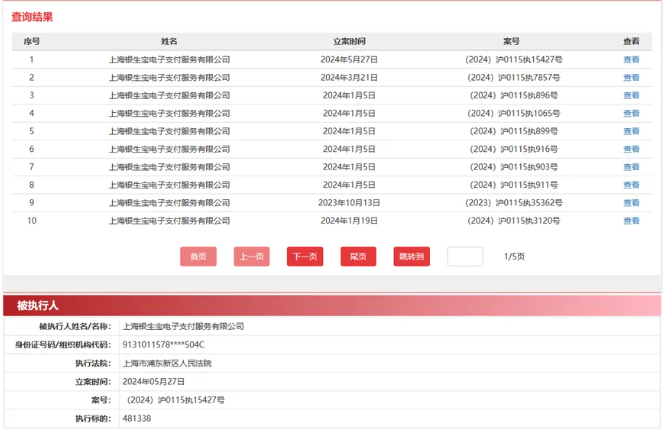Image resolution: width=671 pixels, height=430 pixels.
Task: Select filing date 2024年3月21日 in row 2
Action: click(x=349, y=78)
